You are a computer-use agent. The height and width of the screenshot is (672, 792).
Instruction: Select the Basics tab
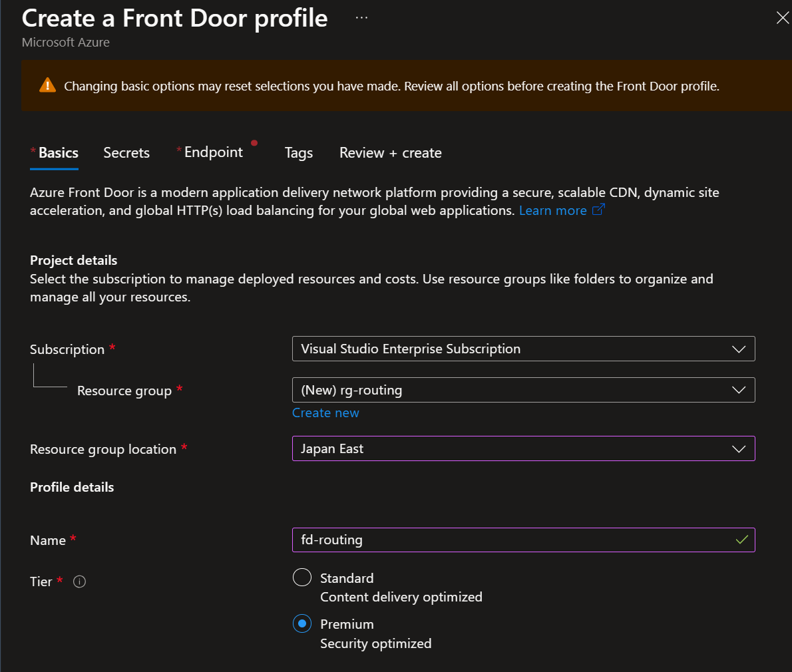pyautogui.click(x=59, y=153)
